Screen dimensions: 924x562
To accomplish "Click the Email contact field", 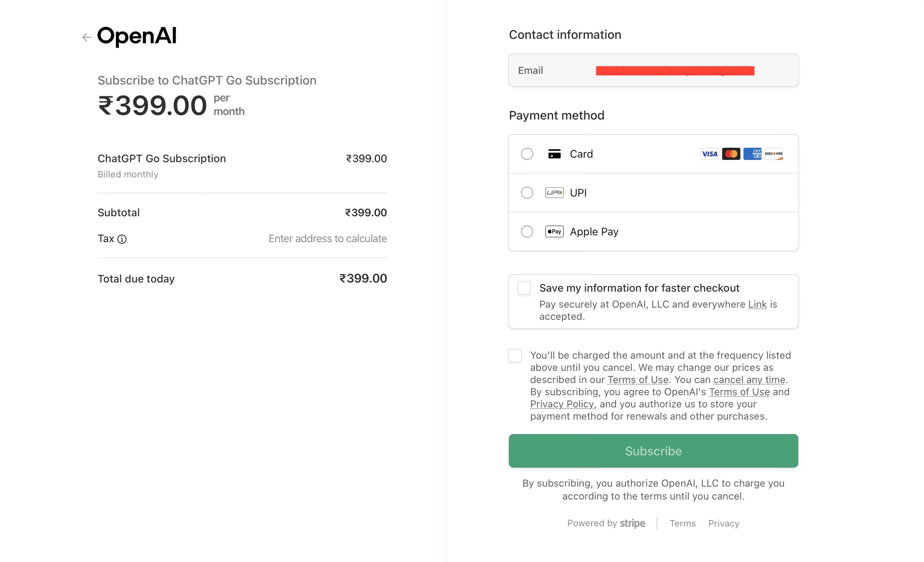I will pyautogui.click(x=653, y=70).
